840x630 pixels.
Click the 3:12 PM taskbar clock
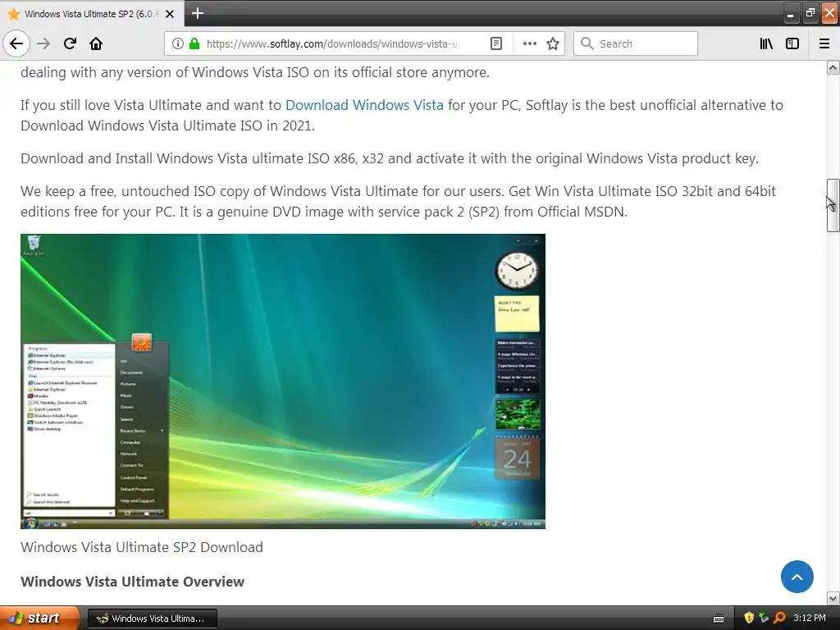(810, 619)
